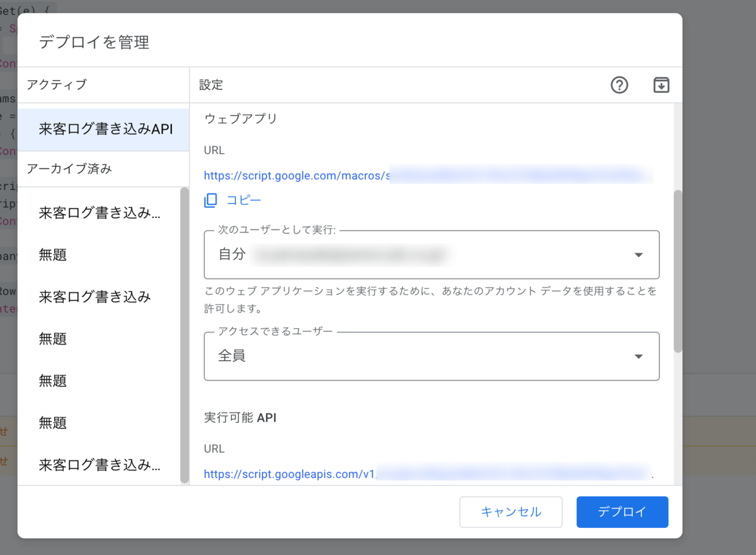Click the help question mark icon
756x555 pixels.
[619, 85]
